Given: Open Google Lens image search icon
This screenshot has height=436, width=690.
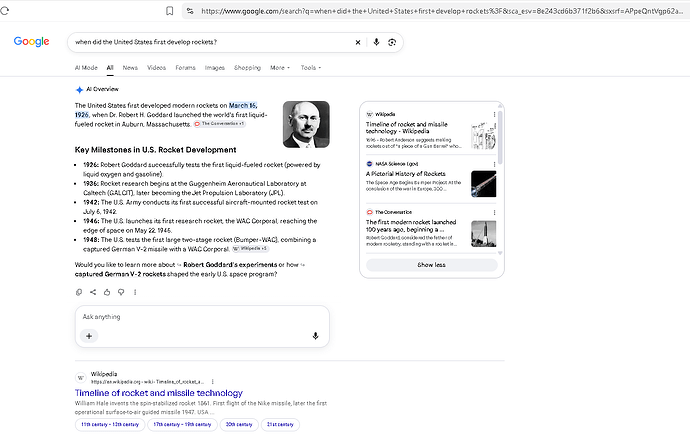Looking at the screenshot, I should (392, 42).
